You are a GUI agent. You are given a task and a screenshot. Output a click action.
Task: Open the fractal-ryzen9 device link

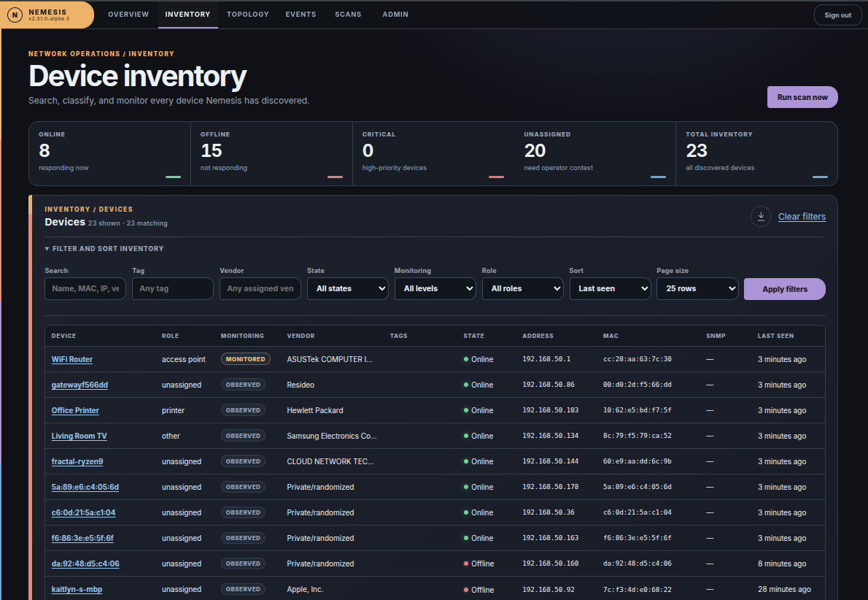(77, 461)
